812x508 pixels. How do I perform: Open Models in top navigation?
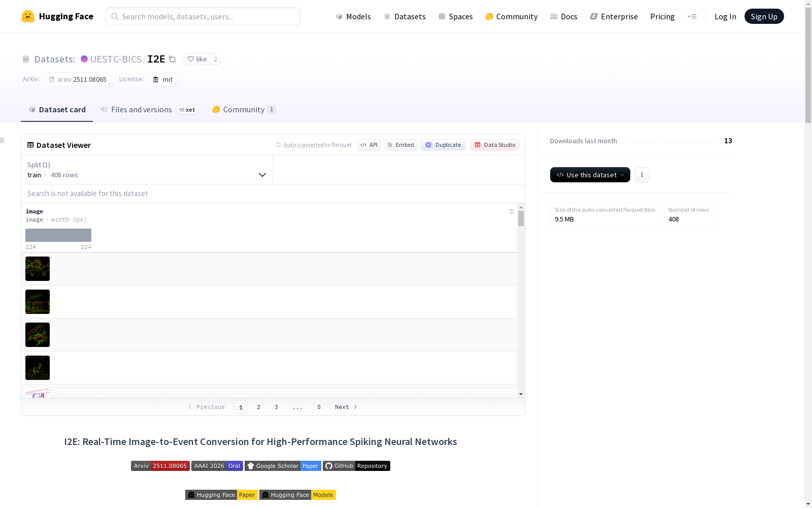point(353,16)
